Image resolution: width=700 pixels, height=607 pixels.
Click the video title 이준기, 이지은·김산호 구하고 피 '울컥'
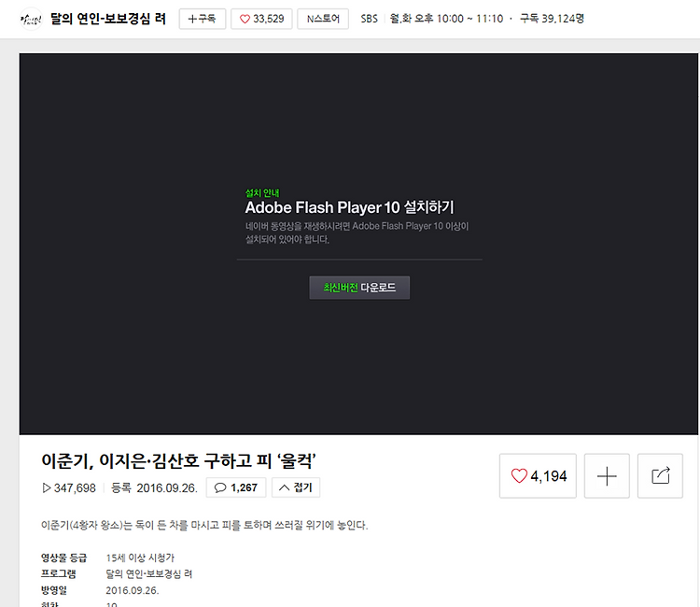[178, 461]
